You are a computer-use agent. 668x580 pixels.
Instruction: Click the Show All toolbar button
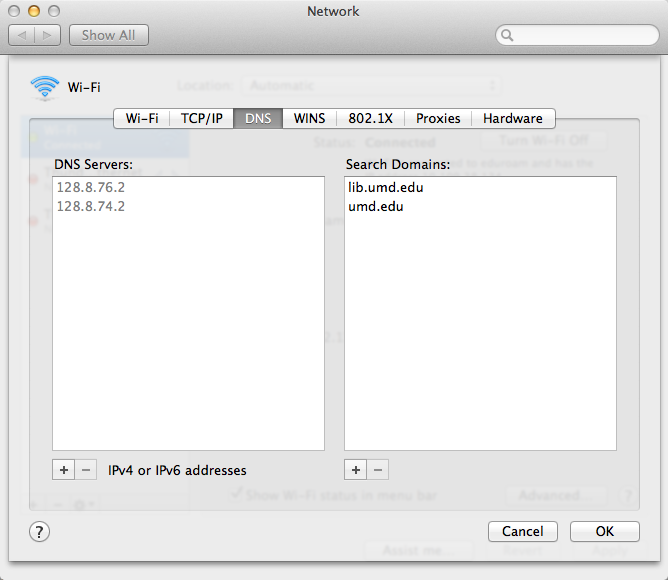108,35
